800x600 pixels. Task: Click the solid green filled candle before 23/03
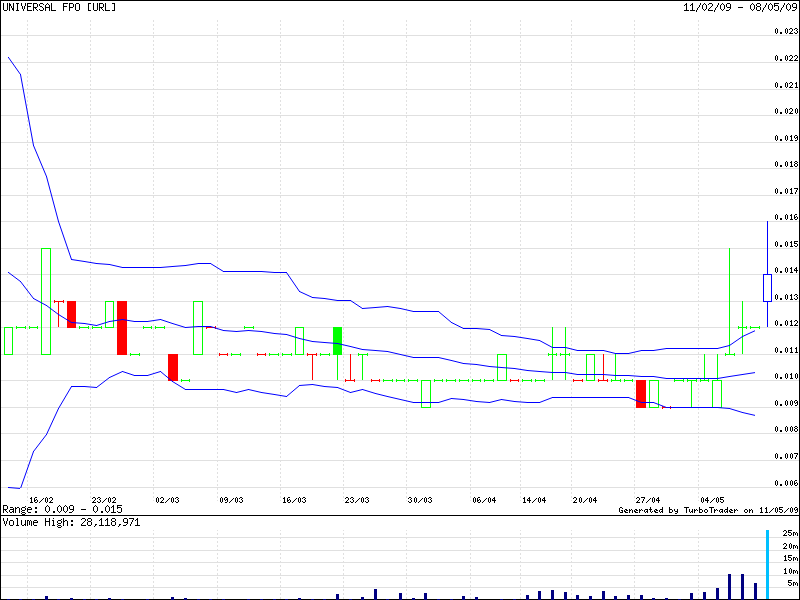[337, 341]
